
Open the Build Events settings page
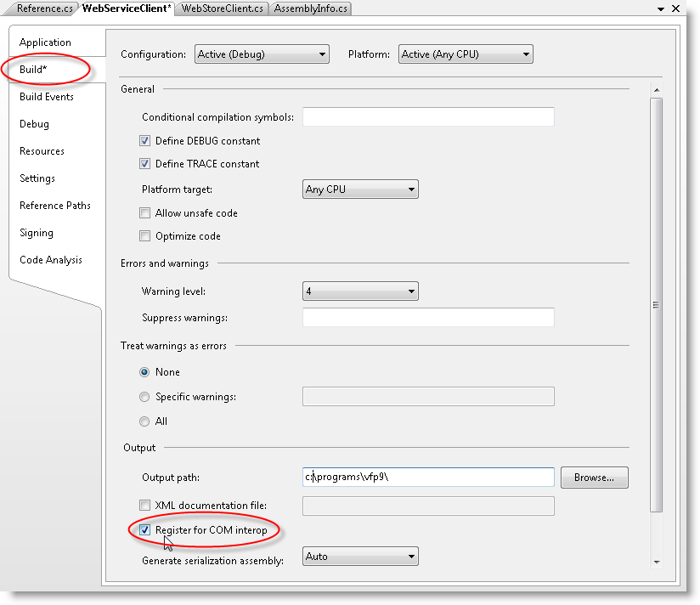pos(45,96)
